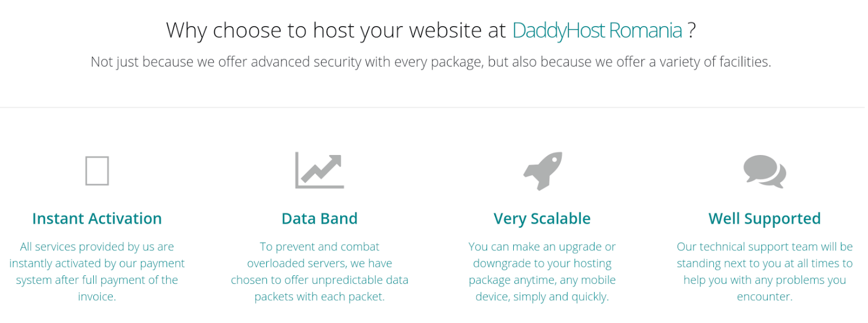Screen dimensions: 868x323
Task: Click the empty square Instant Activation icon
Action: click(97, 171)
